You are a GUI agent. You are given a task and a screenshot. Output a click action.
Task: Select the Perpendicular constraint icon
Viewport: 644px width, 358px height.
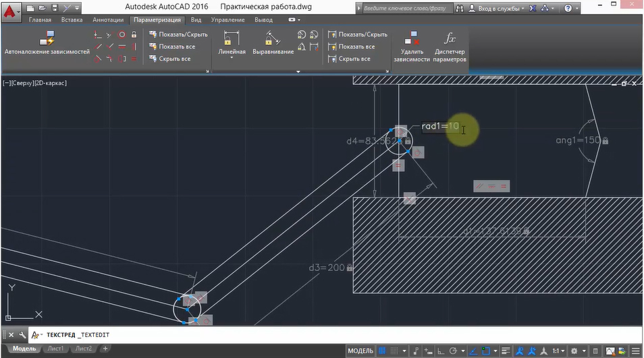point(109,47)
